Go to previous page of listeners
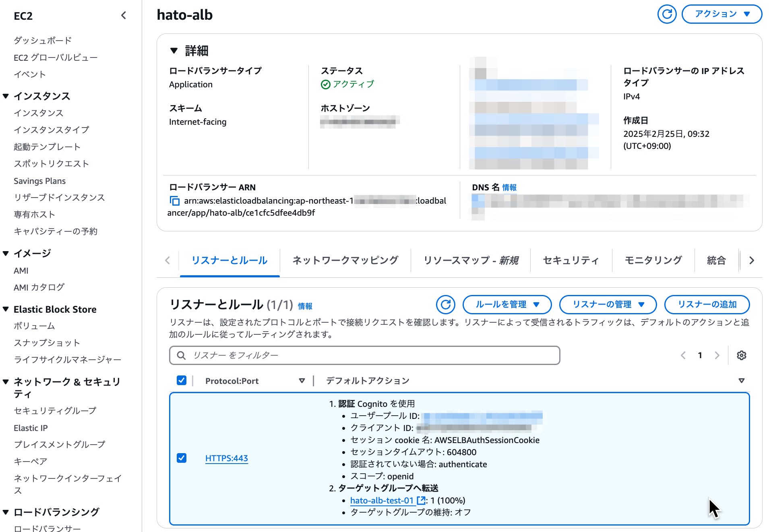Viewport: 769px width, 532px height. (683, 355)
